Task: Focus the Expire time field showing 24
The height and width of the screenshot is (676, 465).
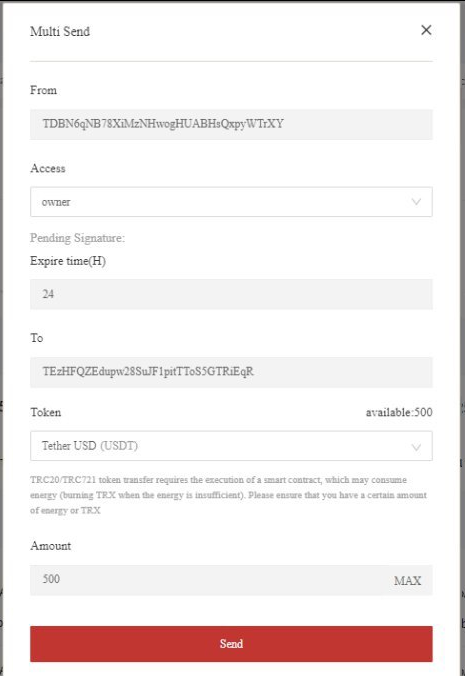Action: click(231, 294)
